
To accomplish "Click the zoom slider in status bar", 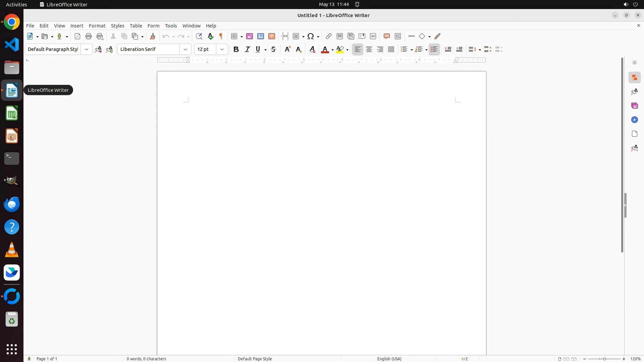I will [x=604, y=359].
